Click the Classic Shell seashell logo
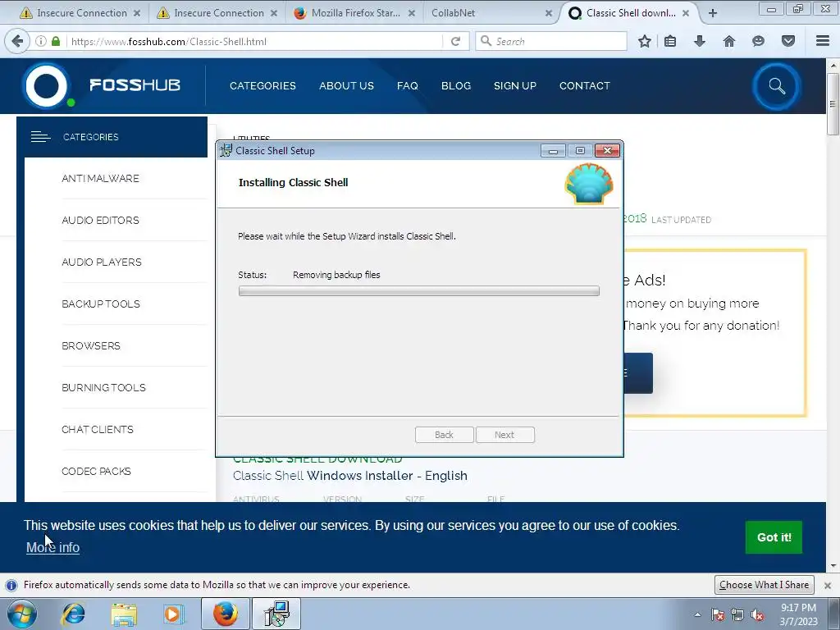This screenshot has height=630, width=840. point(589,184)
